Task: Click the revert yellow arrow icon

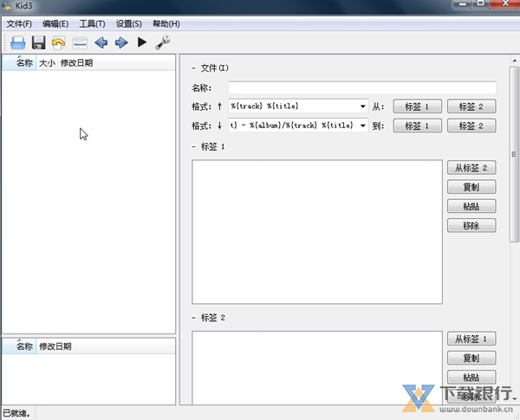Action: (x=59, y=42)
